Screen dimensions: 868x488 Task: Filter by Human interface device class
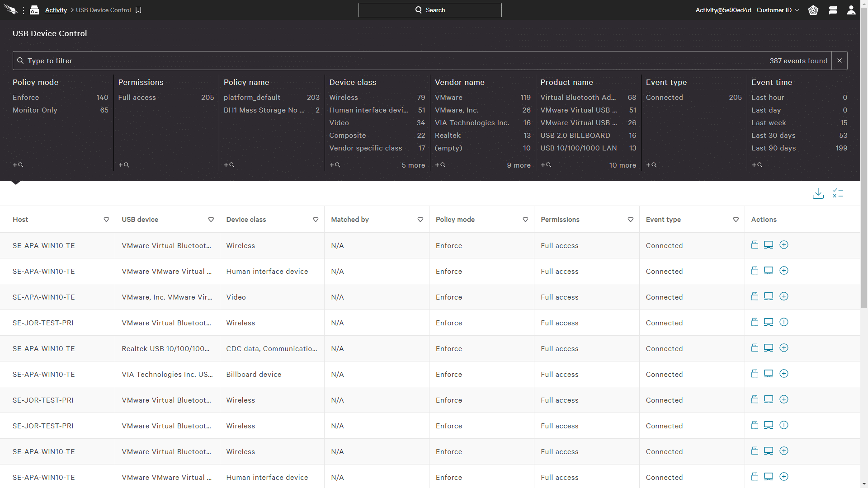[x=377, y=110]
